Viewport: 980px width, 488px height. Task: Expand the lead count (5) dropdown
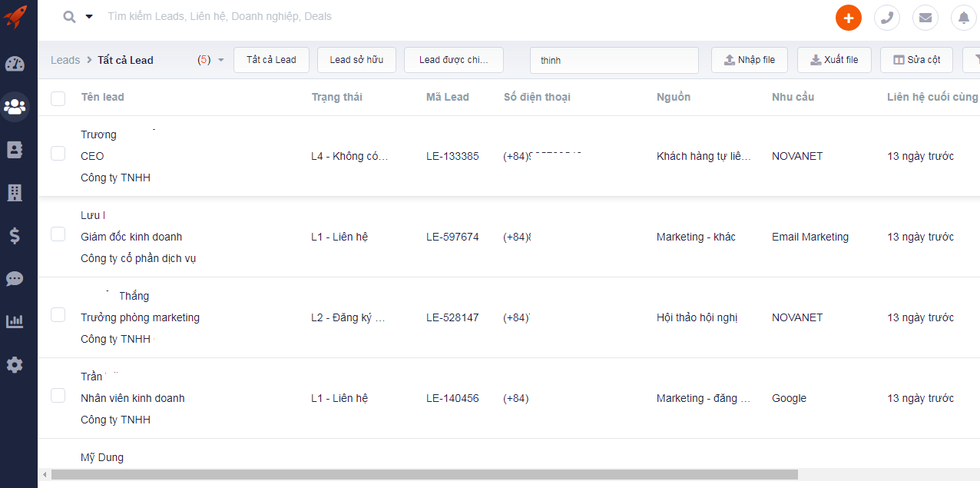pos(221,60)
